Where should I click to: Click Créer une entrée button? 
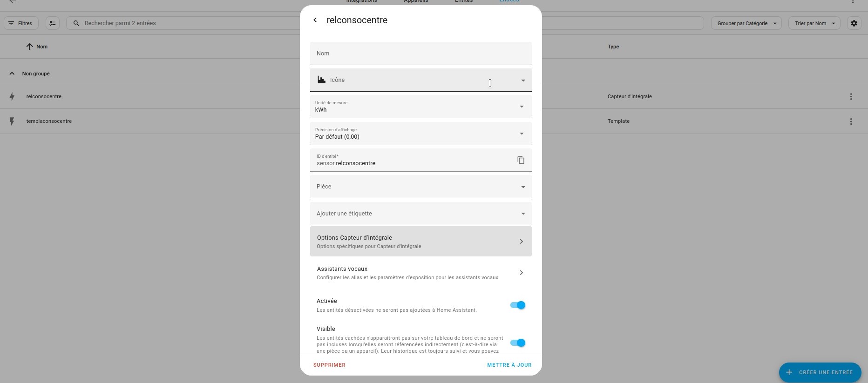(x=820, y=372)
